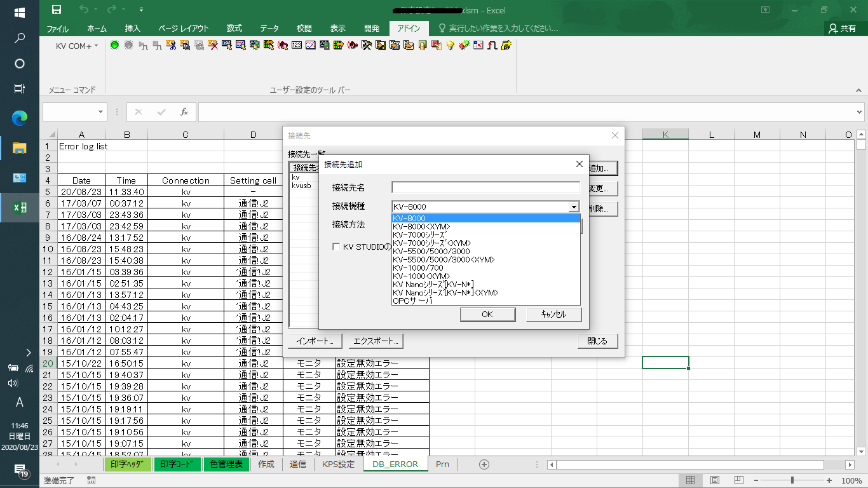
Task: Focus the 接続先名 text field
Action: point(486,187)
